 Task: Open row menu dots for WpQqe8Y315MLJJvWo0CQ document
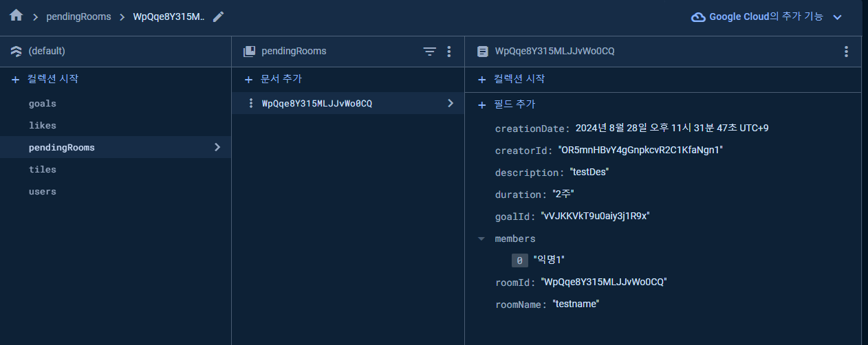(x=250, y=103)
